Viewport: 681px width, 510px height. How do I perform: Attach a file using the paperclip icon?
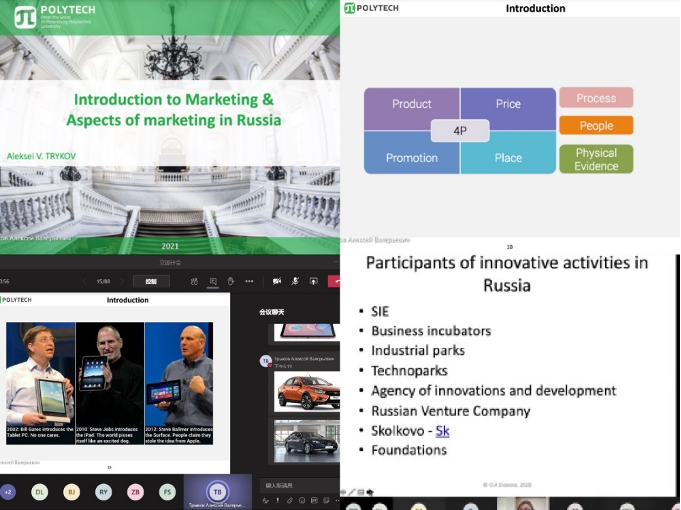(290, 501)
